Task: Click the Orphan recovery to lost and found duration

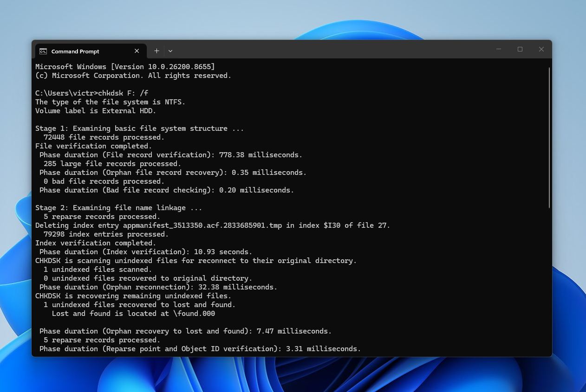Action: click(x=185, y=331)
